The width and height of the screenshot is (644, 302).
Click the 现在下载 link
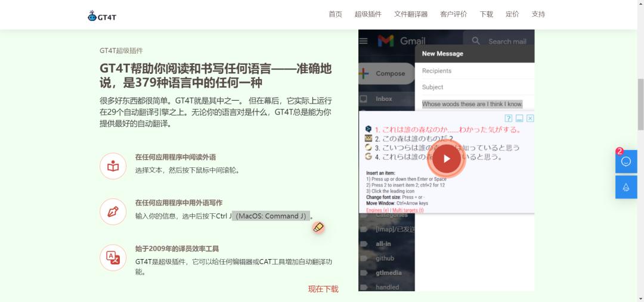pos(323,289)
